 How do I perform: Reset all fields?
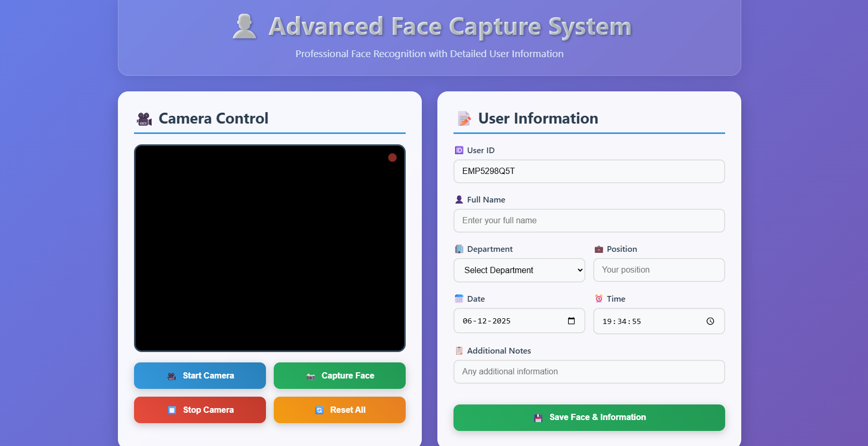click(340, 410)
